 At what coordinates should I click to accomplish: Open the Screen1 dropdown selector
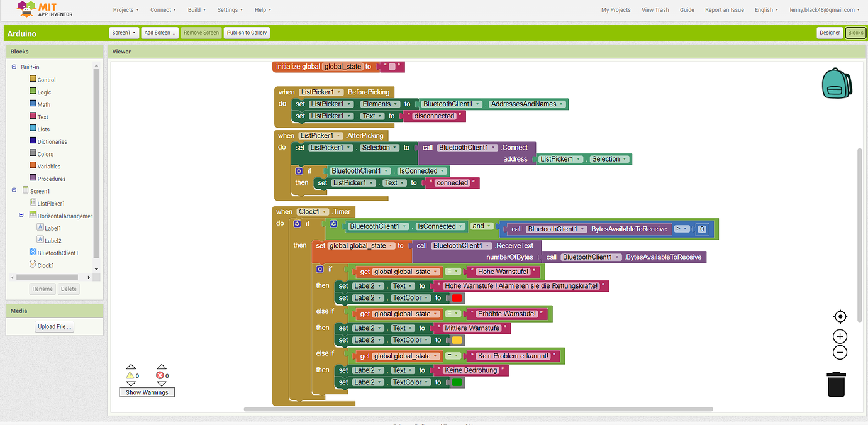(x=124, y=33)
